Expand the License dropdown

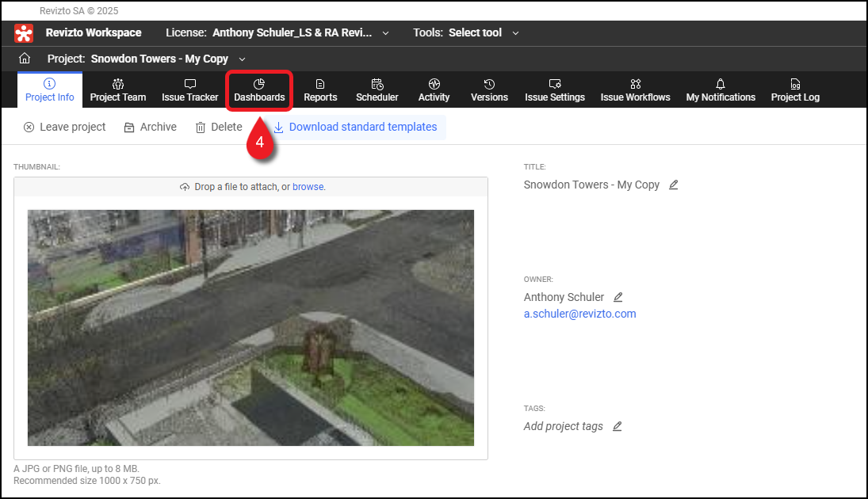385,33
